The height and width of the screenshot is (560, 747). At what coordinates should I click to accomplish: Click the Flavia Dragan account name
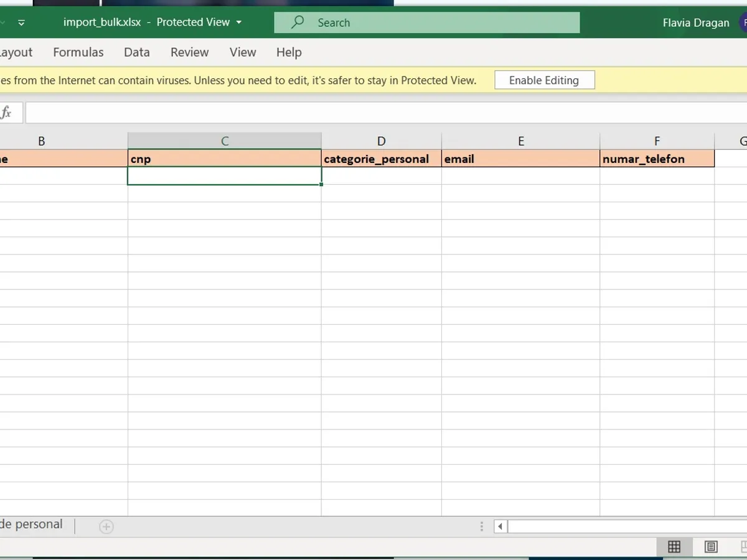pyautogui.click(x=696, y=22)
